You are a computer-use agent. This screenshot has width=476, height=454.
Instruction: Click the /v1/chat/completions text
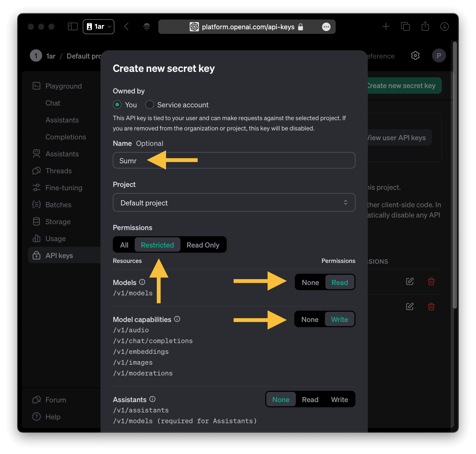pos(153,341)
